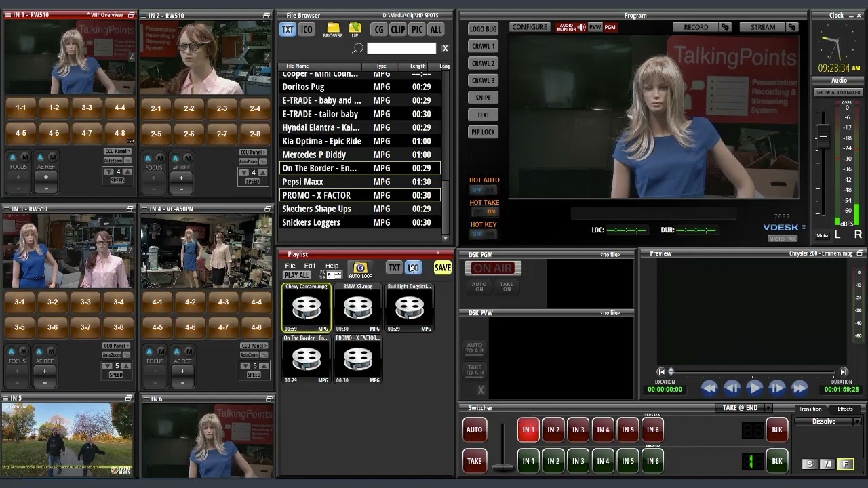This screenshot has height=488, width=868.
Task: Click the fast-forward button in Preview transport
Action: point(799,388)
